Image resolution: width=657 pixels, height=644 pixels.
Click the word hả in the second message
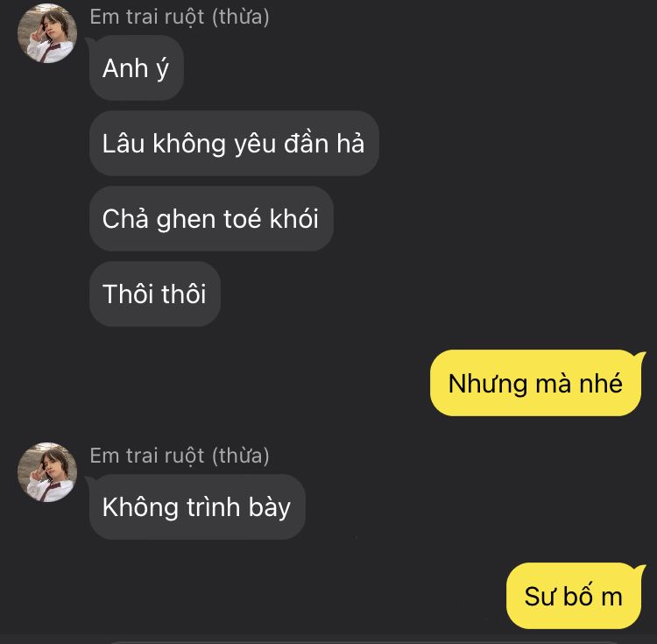pyautogui.click(x=350, y=144)
